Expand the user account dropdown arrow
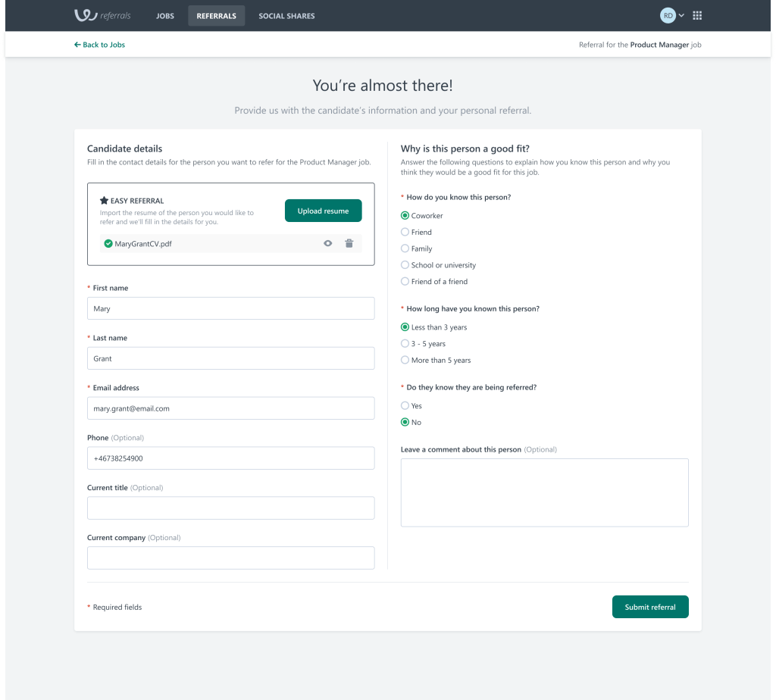Image resolution: width=776 pixels, height=700 pixels. click(x=681, y=15)
